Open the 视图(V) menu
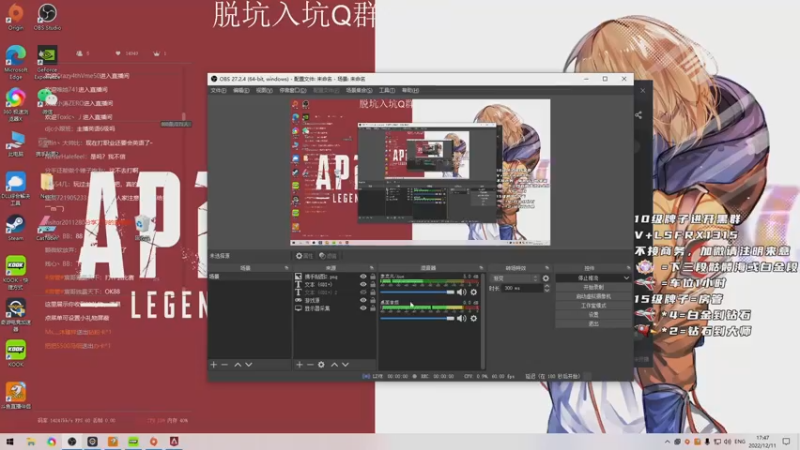Image resolution: width=800 pixels, height=450 pixels. 264,90
